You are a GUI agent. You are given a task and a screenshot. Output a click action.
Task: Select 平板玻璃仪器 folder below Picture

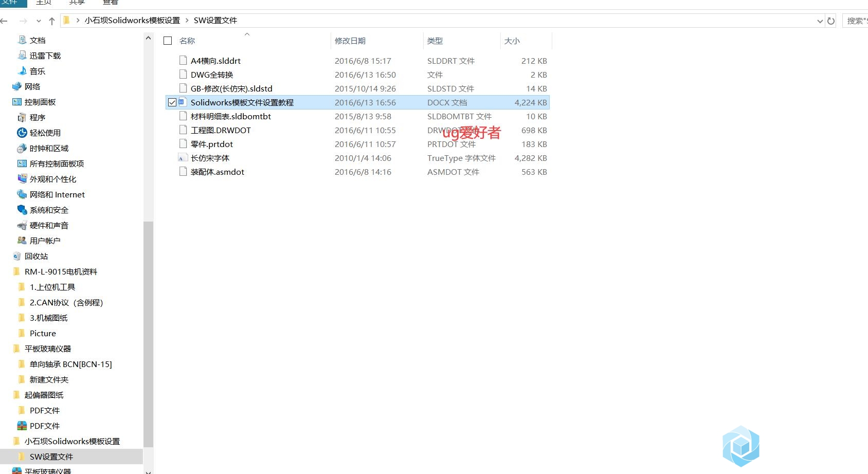tap(48, 349)
